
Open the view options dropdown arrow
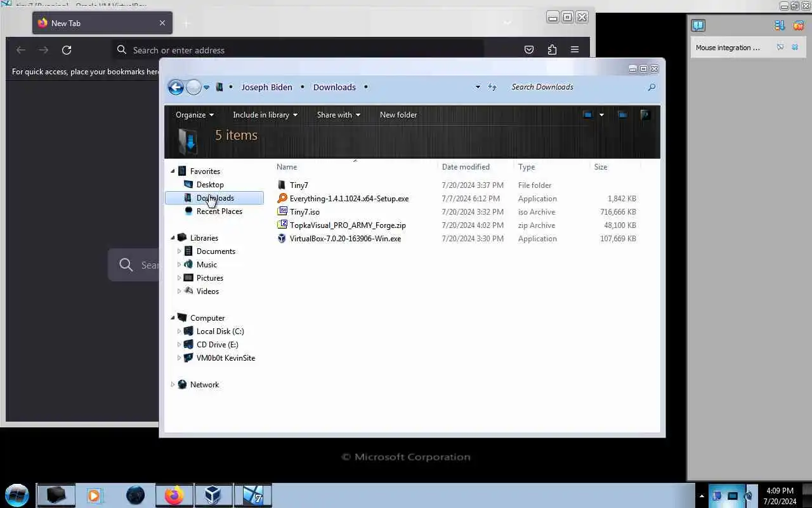tap(601, 115)
